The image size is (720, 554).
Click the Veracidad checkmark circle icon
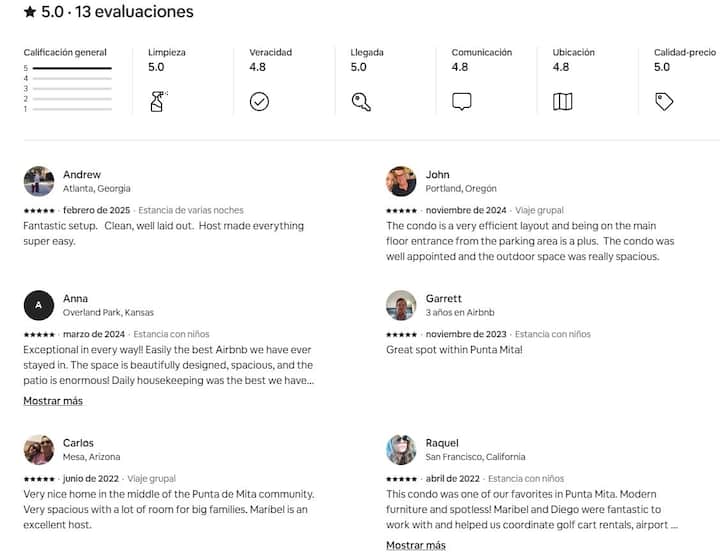point(259,101)
